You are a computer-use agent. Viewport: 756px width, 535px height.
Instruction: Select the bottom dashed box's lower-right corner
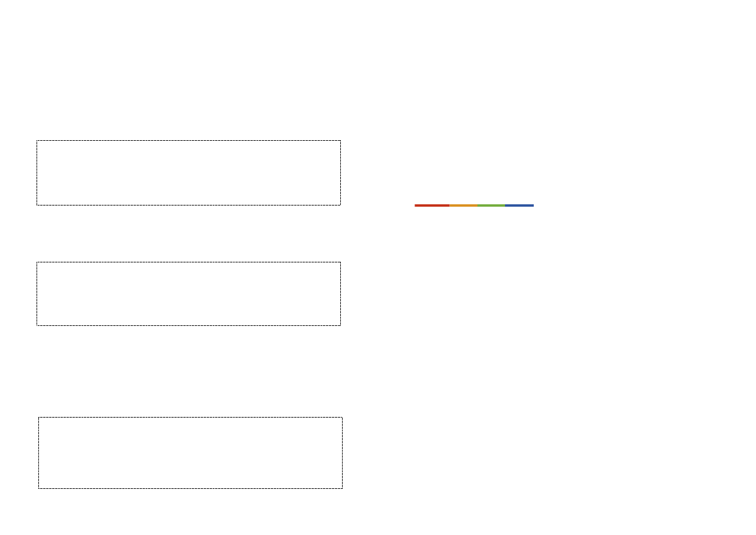coord(342,488)
